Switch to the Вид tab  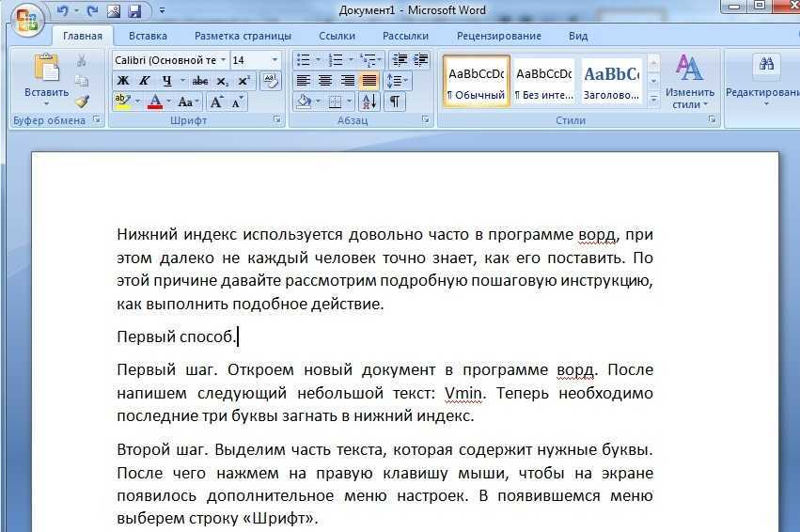[x=578, y=37]
